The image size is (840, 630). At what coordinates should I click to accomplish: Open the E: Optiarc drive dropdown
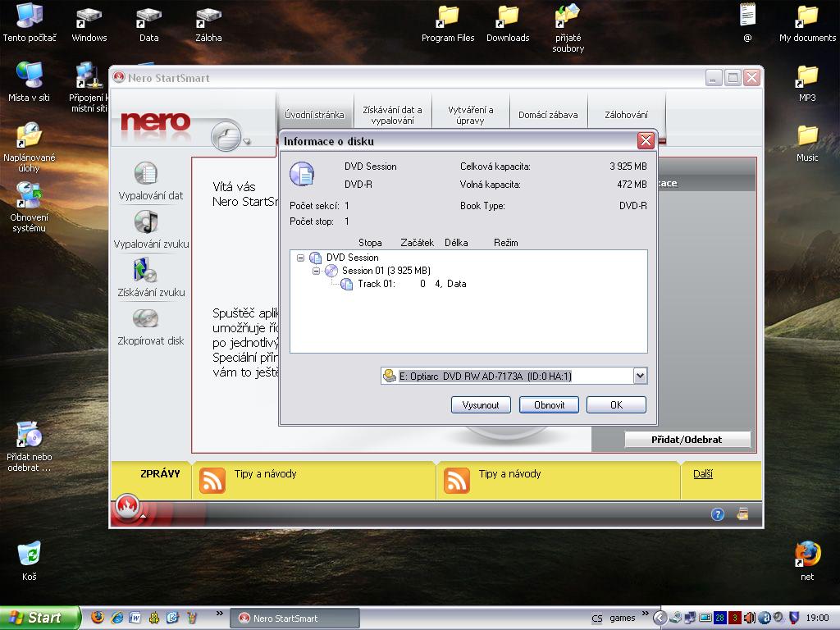[640, 376]
